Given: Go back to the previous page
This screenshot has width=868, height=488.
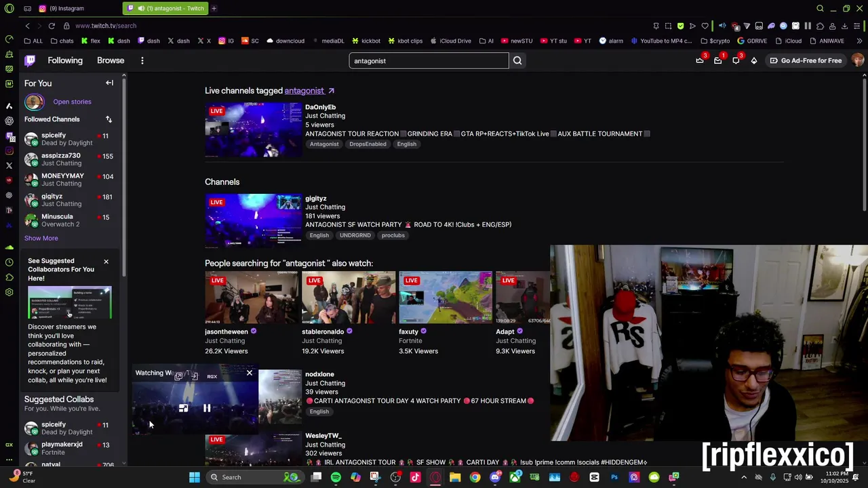Looking at the screenshot, I should click(27, 26).
